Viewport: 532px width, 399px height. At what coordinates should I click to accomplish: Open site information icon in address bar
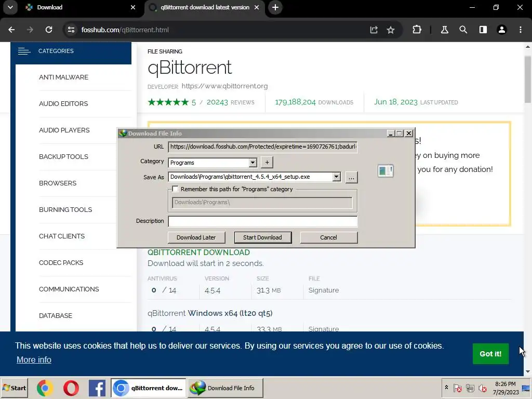click(71, 30)
